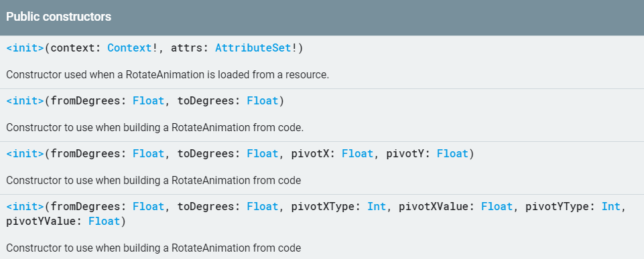Screen dimensions: 644x259
Task: Click the Public constructors header
Action: (x=59, y=17)
